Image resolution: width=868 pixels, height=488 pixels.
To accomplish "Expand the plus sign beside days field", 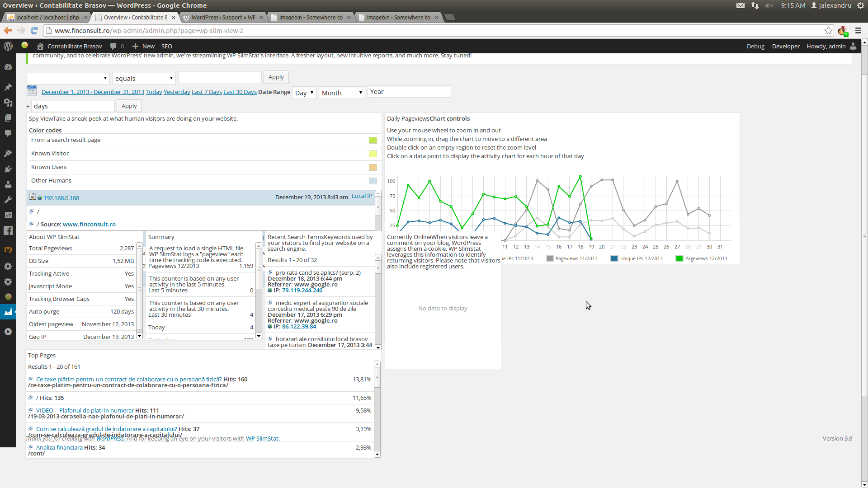I will coord(28,107).
